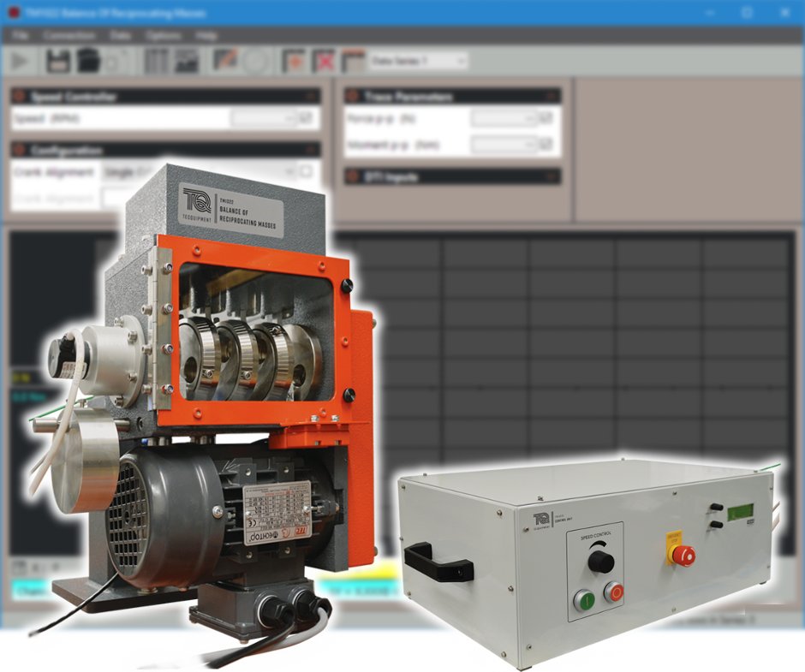Open the Crank Alignment dropdown
The width and height of the screenshot is (805, 672).
(x=200, y=172)
